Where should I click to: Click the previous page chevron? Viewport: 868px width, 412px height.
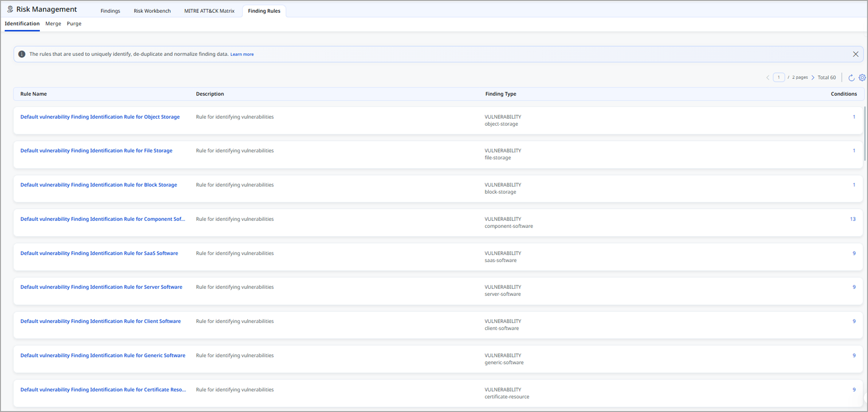pyautogui.click(x=768, y=78)
